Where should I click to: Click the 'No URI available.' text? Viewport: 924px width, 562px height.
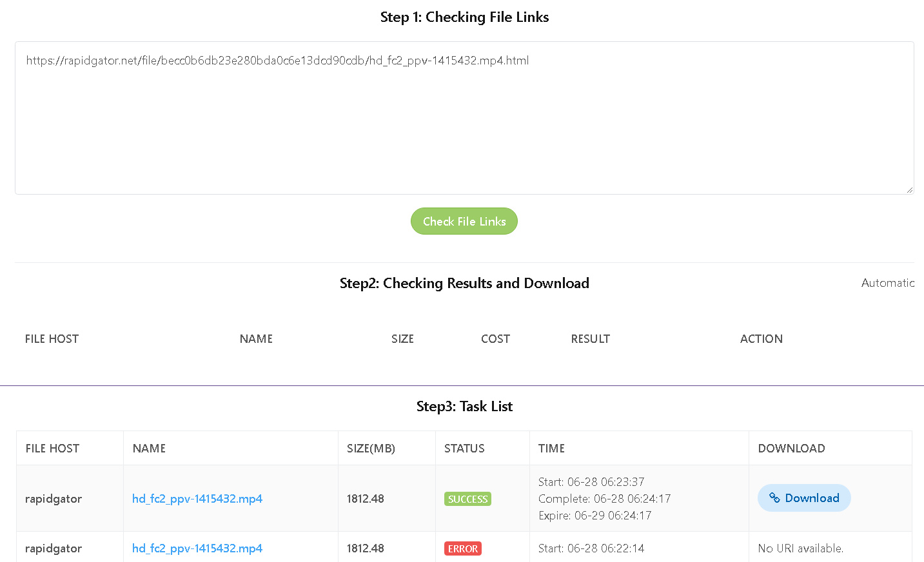(x=800, y=548)
